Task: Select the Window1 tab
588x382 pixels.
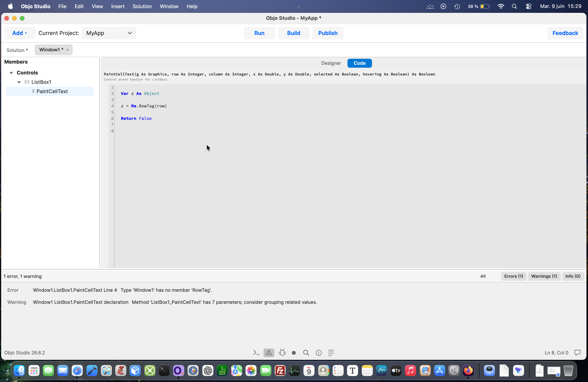Action: click(x=51, y=50)
